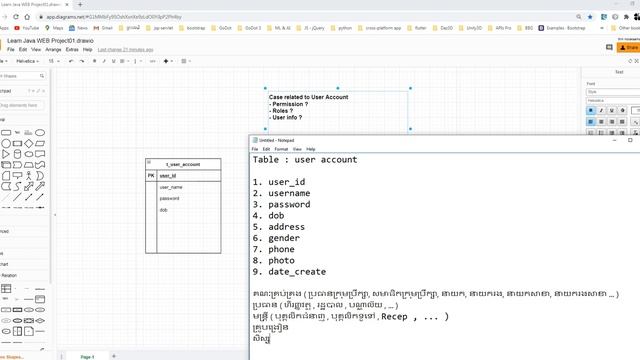
Task: Open the Maps bookmark
Action: (x=54, y=28)
